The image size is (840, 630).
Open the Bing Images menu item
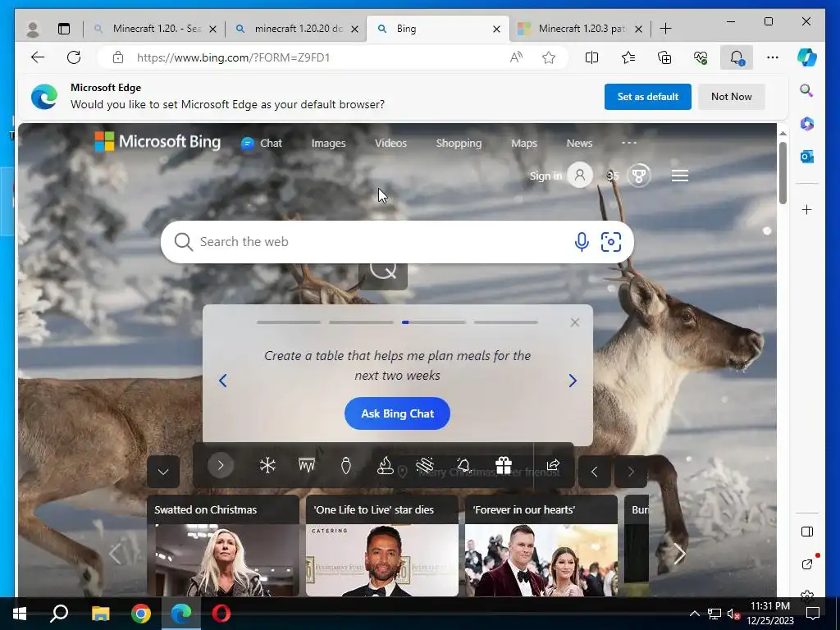[x=328, y=143]
